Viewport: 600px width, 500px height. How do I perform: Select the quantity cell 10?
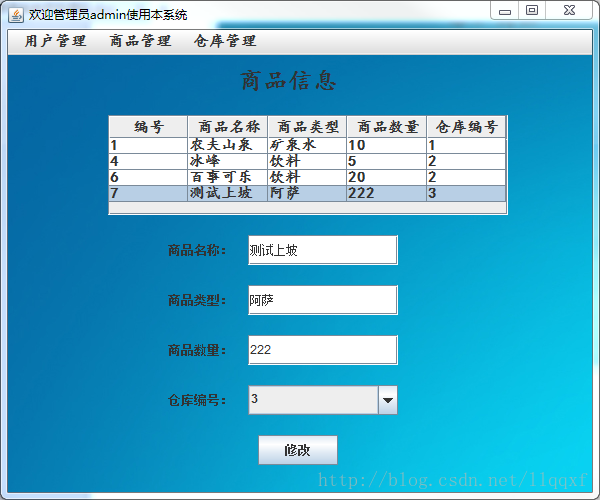(x=387, y=145)
